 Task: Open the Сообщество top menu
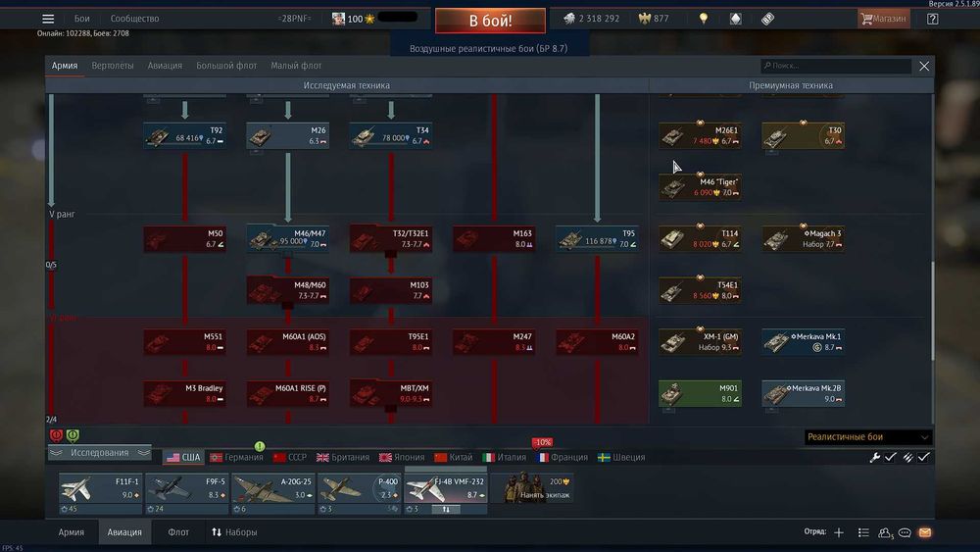click(x=134, y=19)
